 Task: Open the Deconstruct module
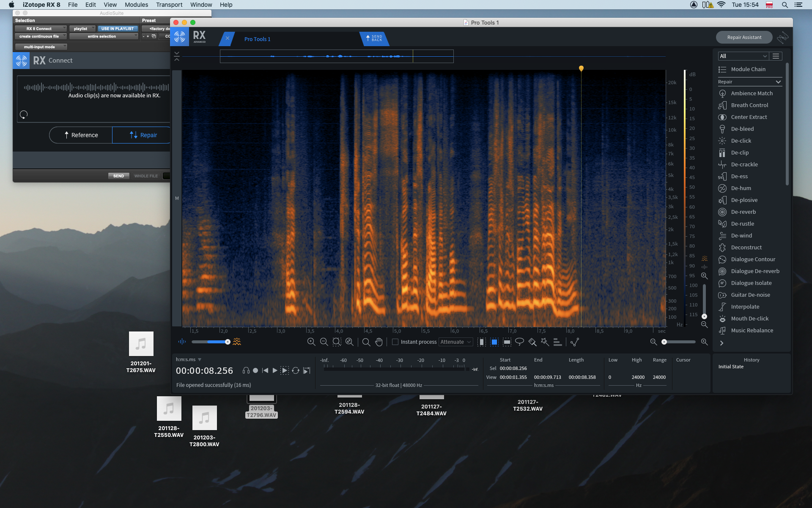[x=746, y=247]
